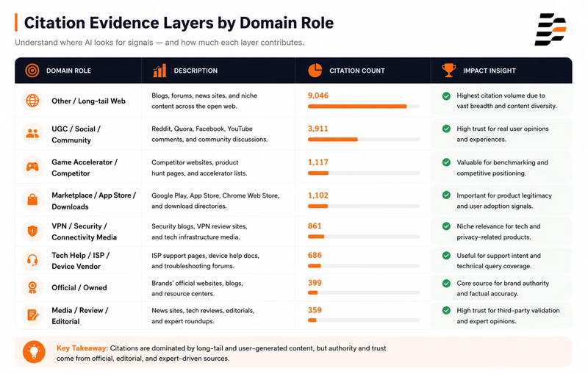This screenshot has height=374, width=588.
Task: Click the citation value 399
Action: click(x=315, y=283)
